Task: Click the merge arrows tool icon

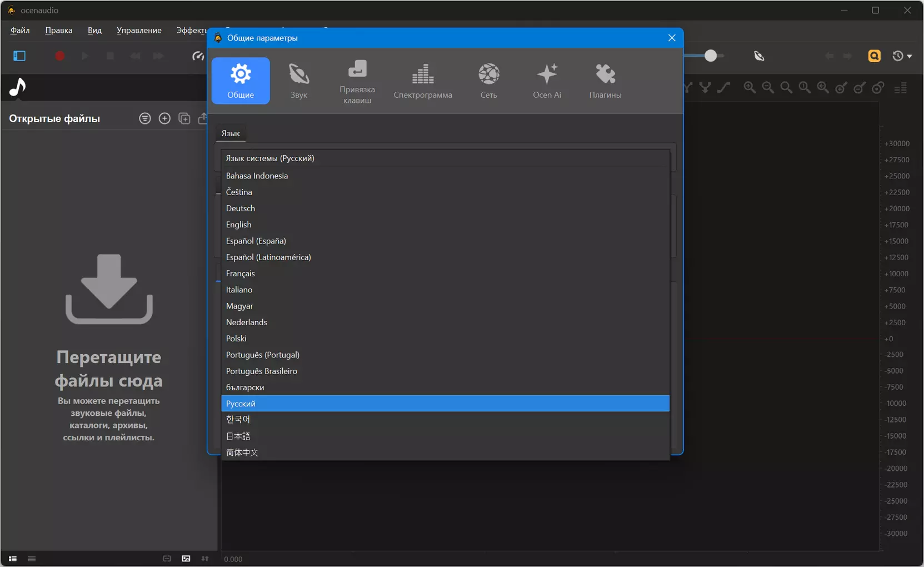Action: pyautogui.click(x=705, y=87)
